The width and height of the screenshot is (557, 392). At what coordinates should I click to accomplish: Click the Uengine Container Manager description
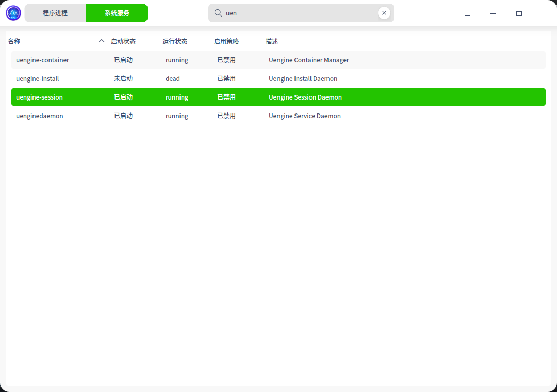coord(309,60)
